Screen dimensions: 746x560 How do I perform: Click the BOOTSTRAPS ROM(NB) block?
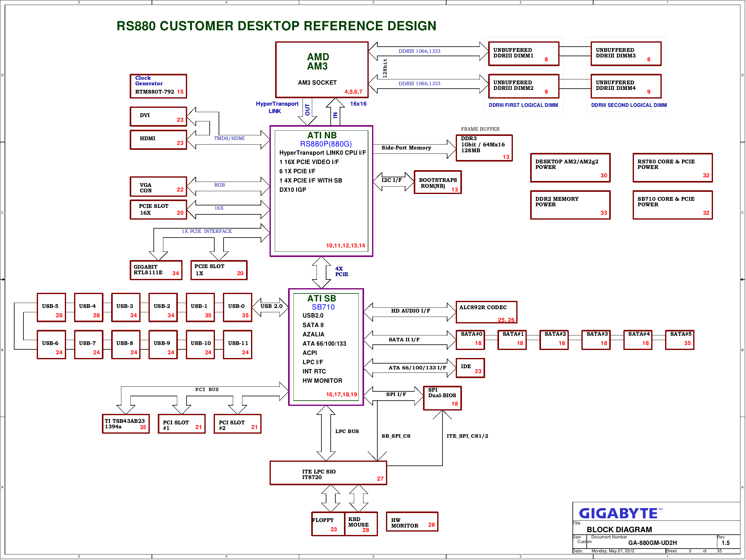click(x=438, y=182)
